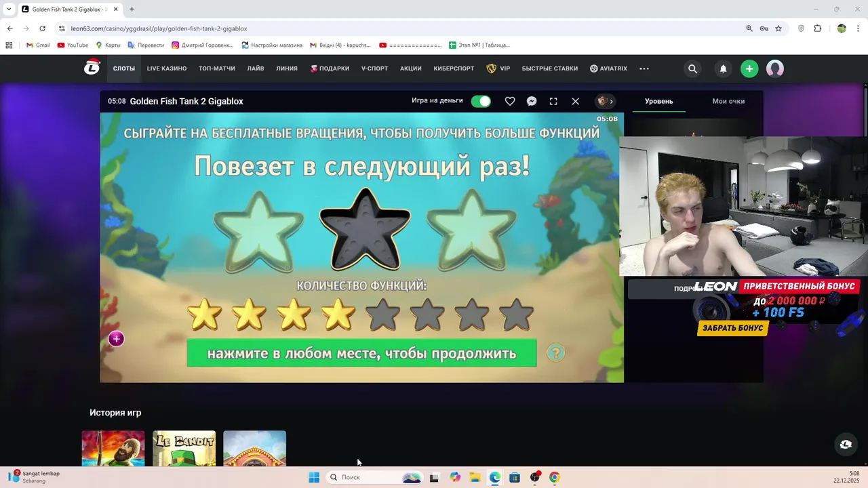Open the АКЦИИ menu item
The image size is (868, 488).
(411, 68)
